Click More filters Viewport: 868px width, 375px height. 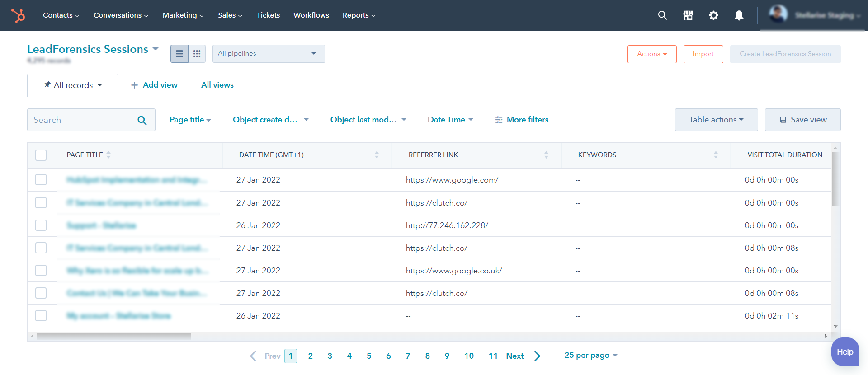tap(522, 120)
